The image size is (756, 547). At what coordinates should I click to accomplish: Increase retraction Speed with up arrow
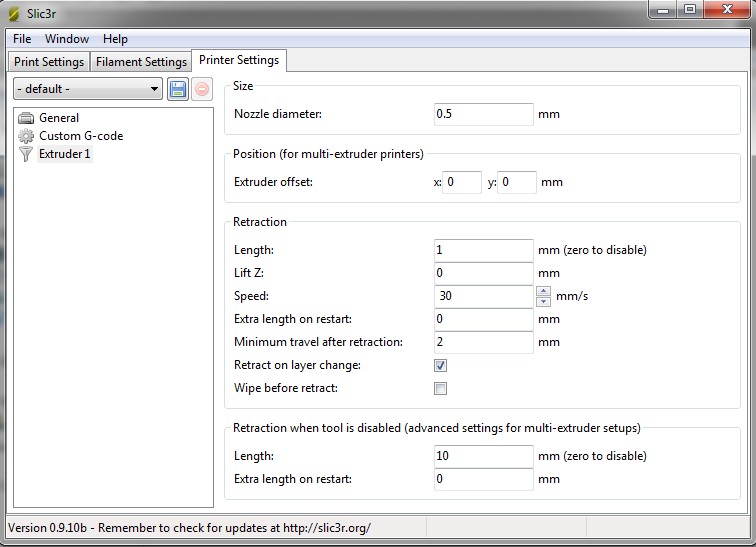click(543, 291)
